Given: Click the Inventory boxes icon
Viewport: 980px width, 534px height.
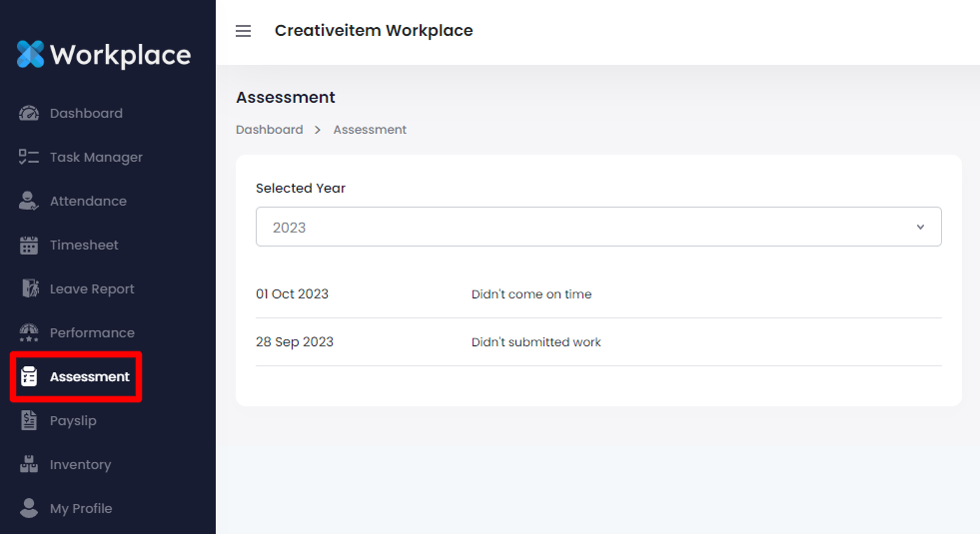Looking at the screenshot, I should pos(29,465).
